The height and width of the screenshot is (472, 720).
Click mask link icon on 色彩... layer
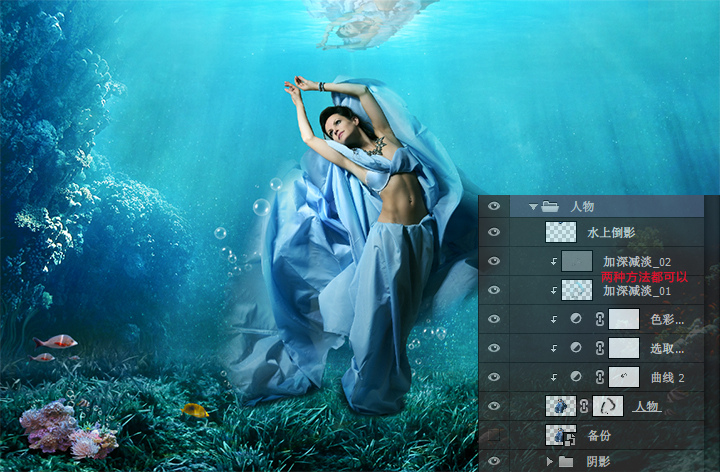click(600, 319)
